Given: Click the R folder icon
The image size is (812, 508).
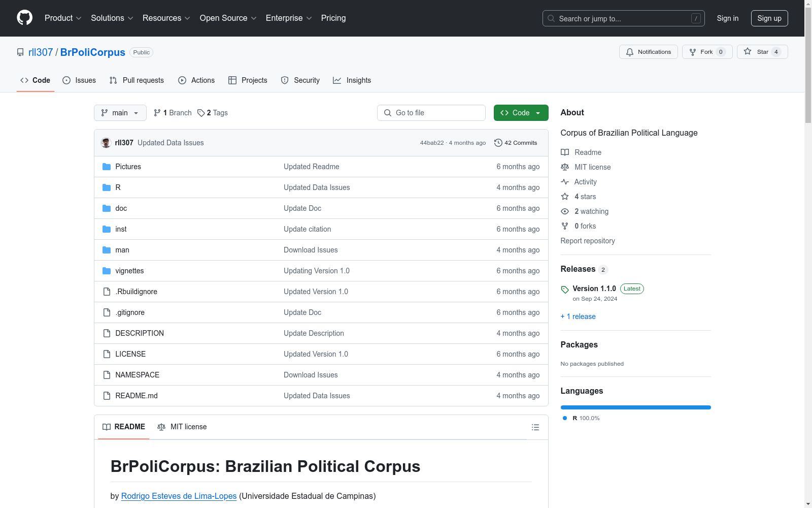Looking at the screenshot, I should [x=107, y=187].
